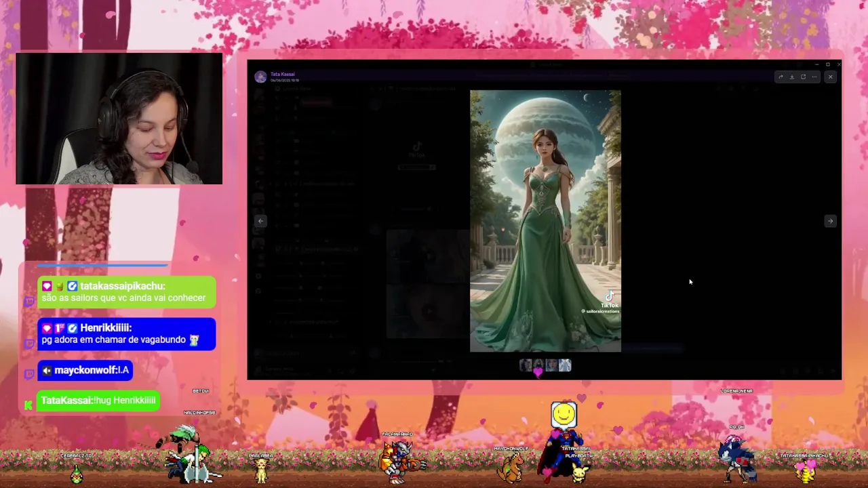Open the image in browser icon
The height and width of the screenshot is (488, 868).
[x=803, y=77]
